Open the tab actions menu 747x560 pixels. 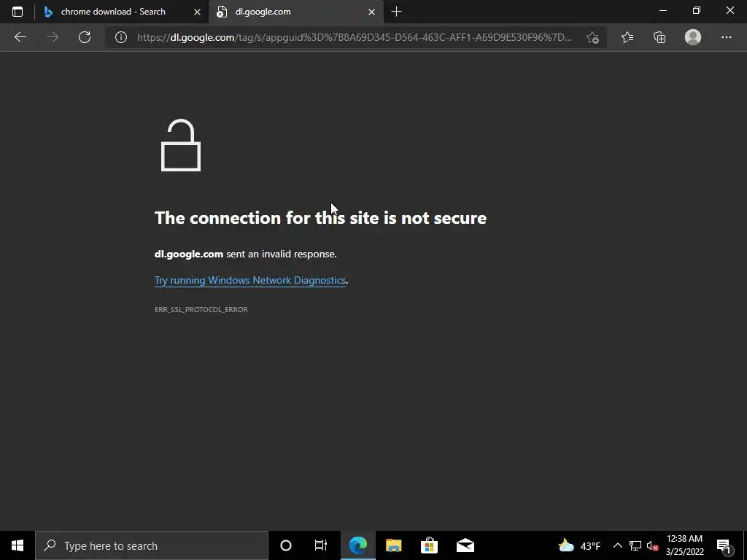[18, 12]
